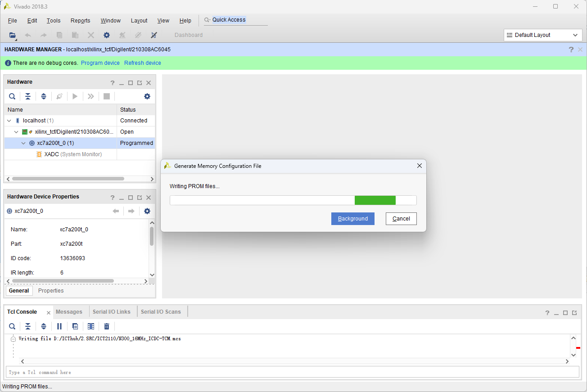Click the Status column header
Screen dimensions: 587x392
136,110
